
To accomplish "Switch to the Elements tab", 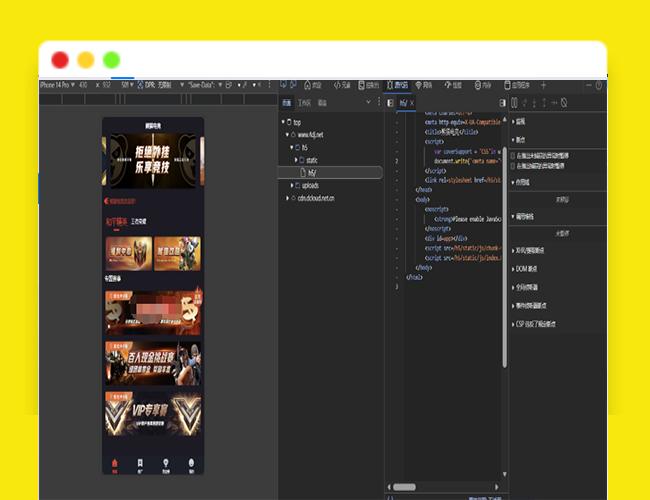I will tap(342, 85).
